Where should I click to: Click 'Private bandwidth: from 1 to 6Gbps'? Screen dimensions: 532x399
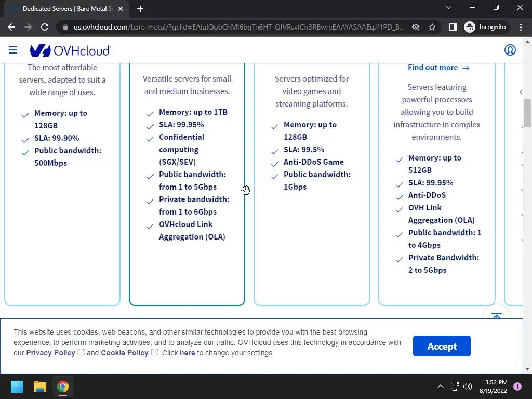(x=194, y=205)
